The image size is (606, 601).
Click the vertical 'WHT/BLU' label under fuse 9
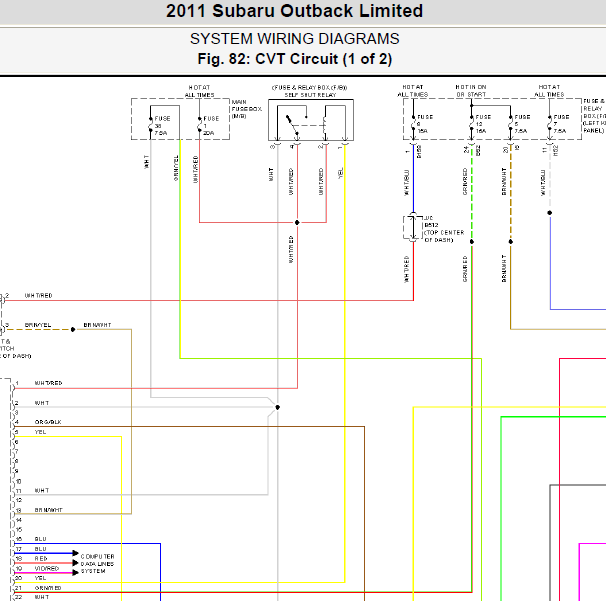(407, 182)
